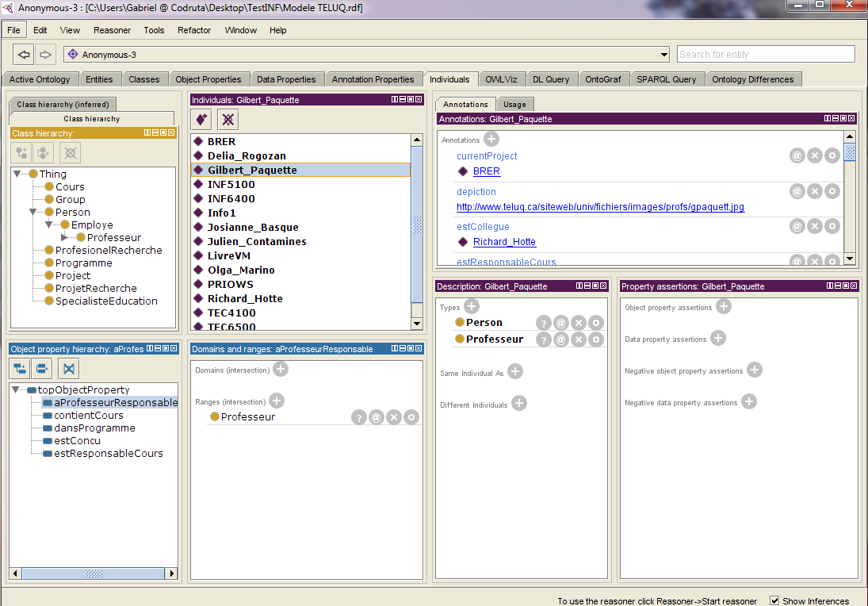Open the depiction image URL link

tap(600, 206)
